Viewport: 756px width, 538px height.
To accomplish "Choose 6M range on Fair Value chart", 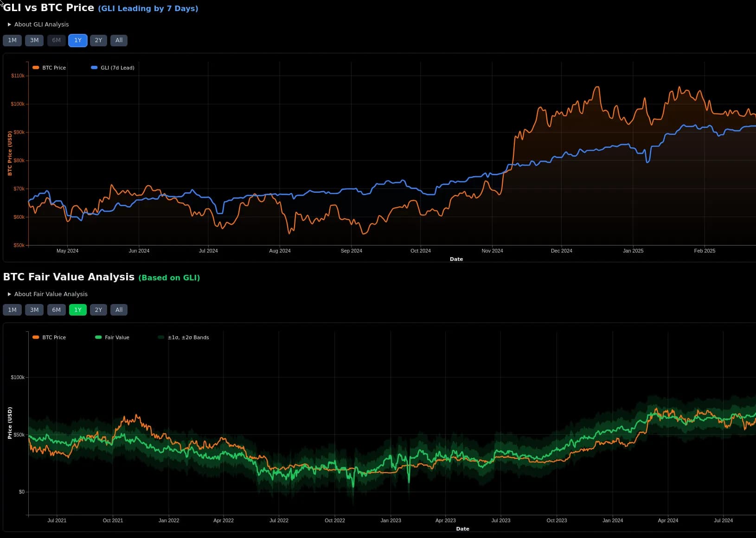I will click(x=56, y=310).
